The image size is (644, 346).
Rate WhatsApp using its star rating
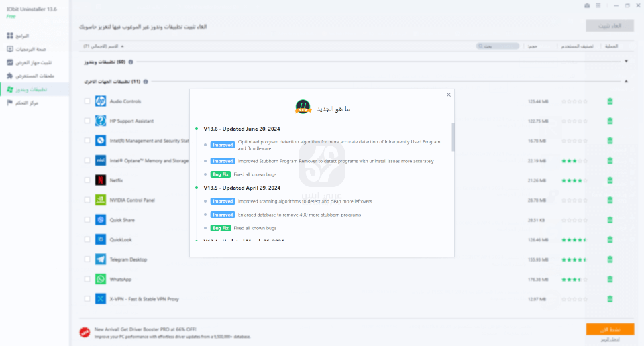(574, 279)
